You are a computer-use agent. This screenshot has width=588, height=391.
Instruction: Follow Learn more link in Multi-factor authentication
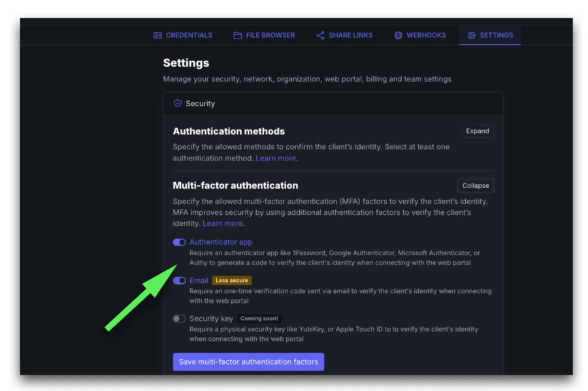pyautogui.click(x=222, y=223)
